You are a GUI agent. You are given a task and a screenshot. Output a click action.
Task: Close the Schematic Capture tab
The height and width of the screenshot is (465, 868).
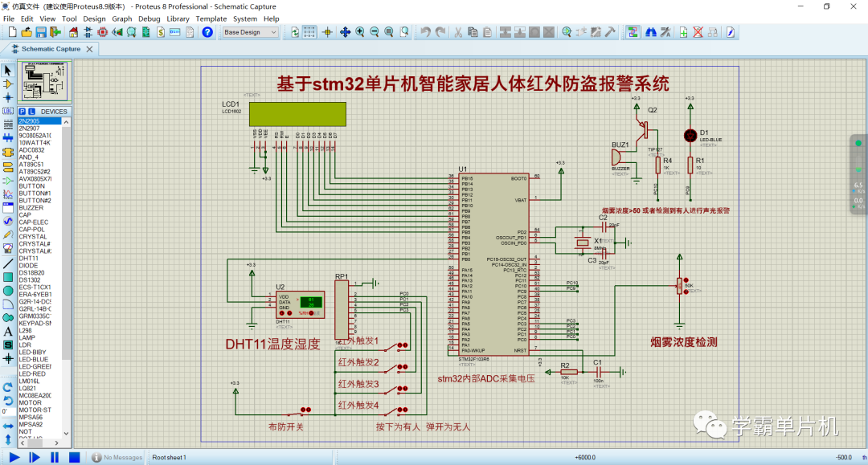(90, 49)
